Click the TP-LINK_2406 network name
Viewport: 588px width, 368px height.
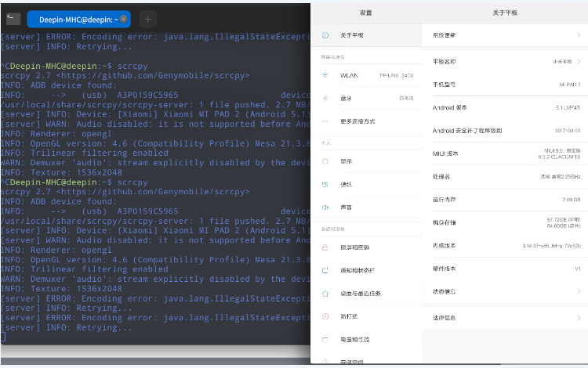396,75
